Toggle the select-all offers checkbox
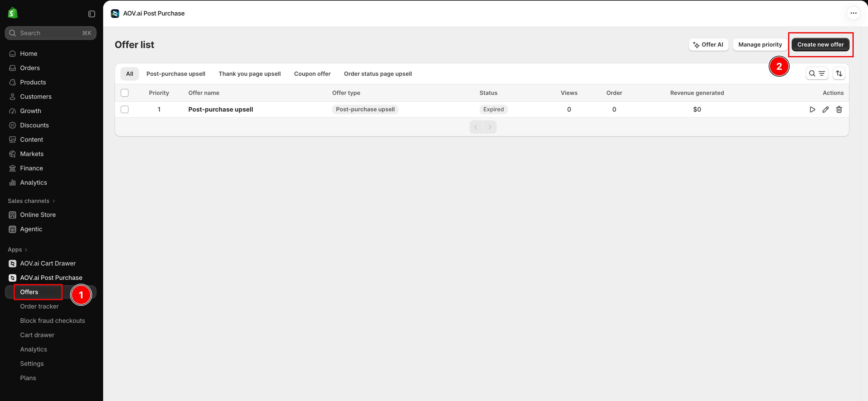 (x=125, y=93)
